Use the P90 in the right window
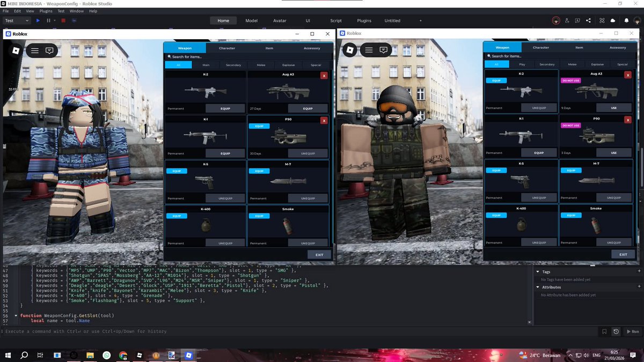Viewport: 644px width, 362px height. [x=614, y=153]
